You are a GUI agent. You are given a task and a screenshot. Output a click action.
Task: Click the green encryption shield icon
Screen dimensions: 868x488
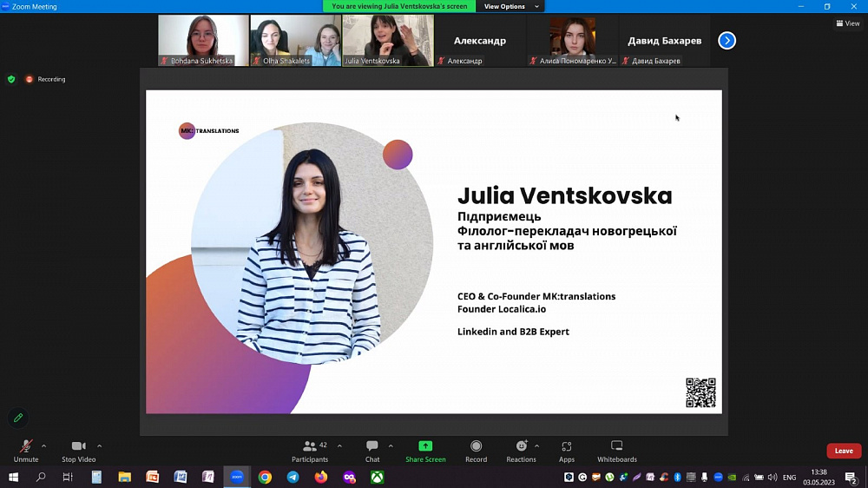point(11,79)
